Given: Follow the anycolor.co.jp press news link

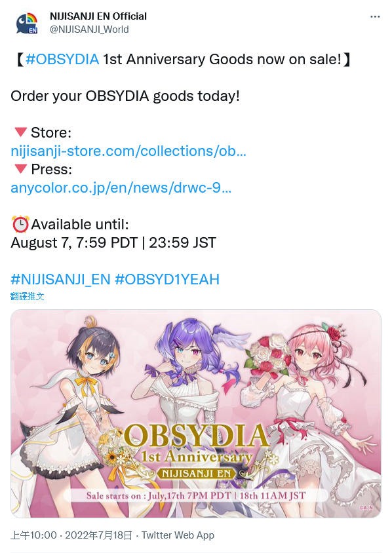Looking at the screenshot, I should tap(121, 187).
